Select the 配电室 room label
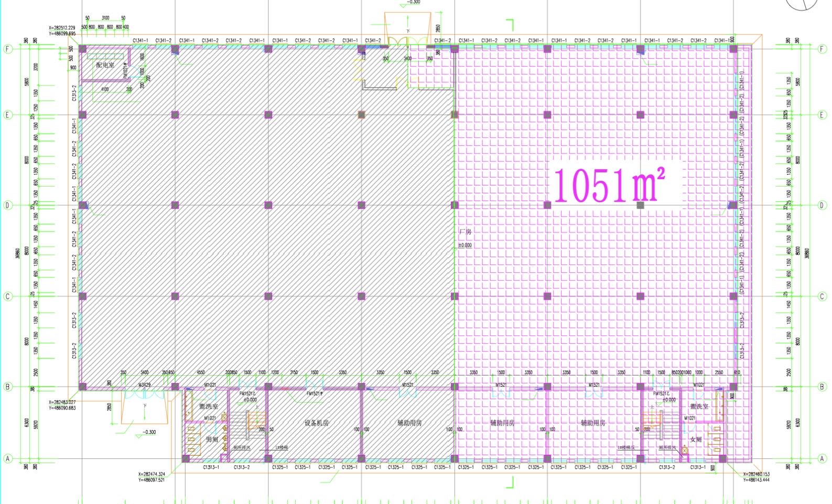 (105, 65)
